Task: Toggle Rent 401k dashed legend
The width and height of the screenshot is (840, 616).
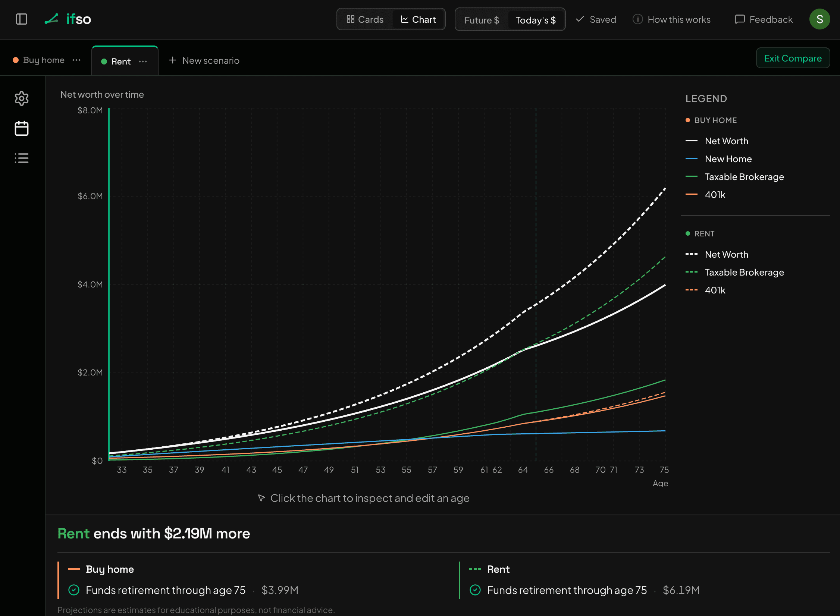Action: [x=705, y=290]
